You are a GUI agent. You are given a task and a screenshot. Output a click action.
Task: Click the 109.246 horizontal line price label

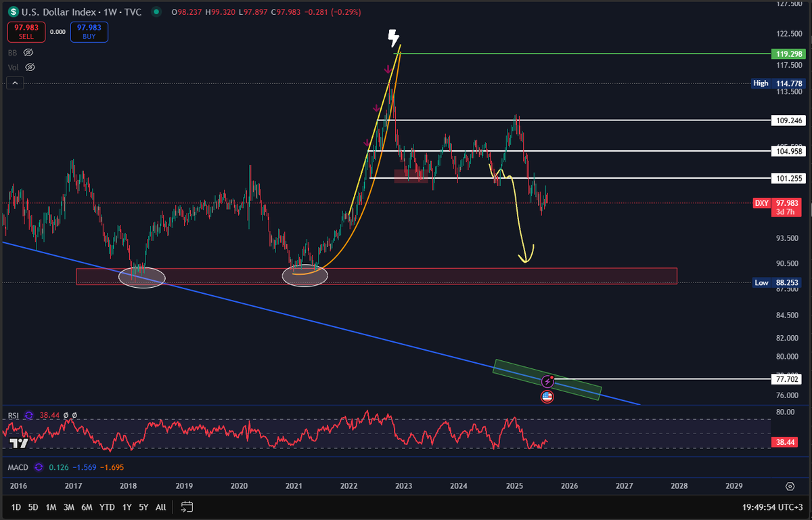pos(787,121)
